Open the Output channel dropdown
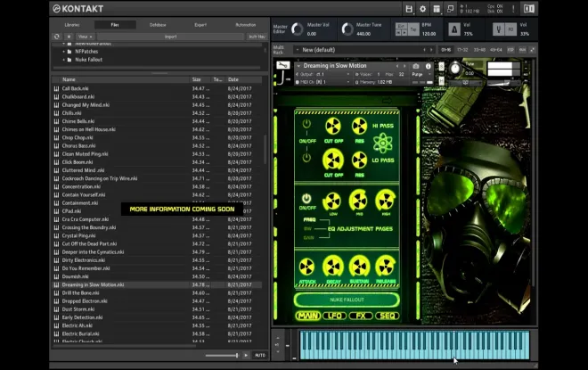Viewport: 588px width, 370px height. point(323,74)
